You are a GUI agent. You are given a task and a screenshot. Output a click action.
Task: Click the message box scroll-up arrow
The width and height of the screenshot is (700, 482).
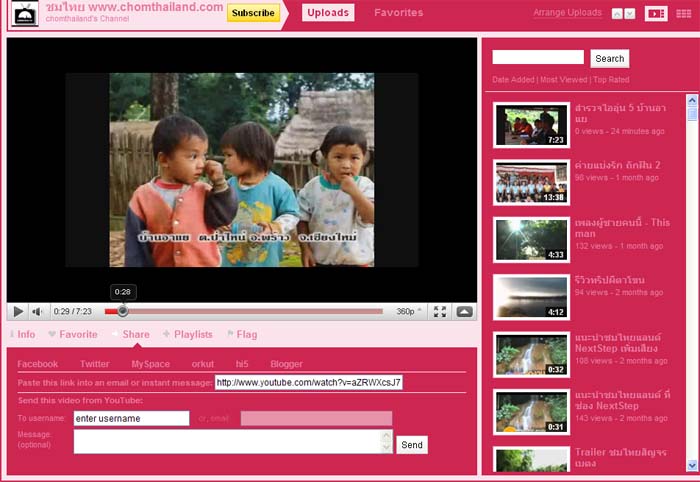[x=387, y=435]
